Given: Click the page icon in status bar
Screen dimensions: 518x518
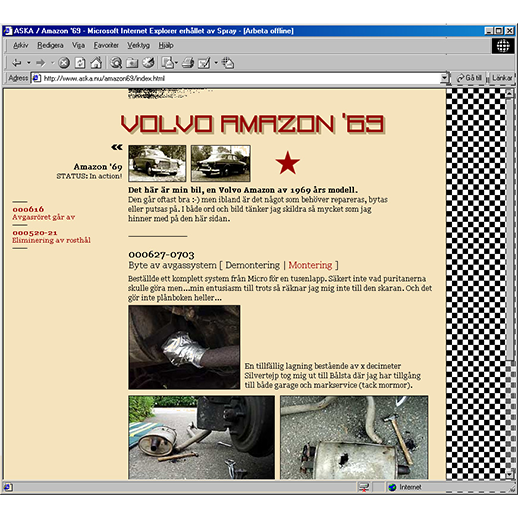Looking at the screenshot, I should pyautogui.click(x=8, y=487).
